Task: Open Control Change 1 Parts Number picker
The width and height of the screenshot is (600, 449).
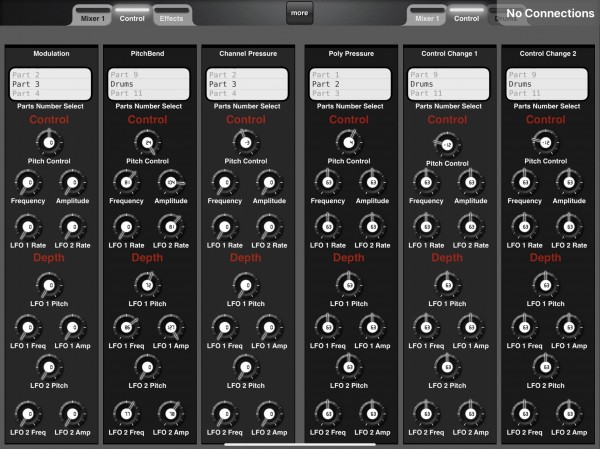Action: click(448, 84)
